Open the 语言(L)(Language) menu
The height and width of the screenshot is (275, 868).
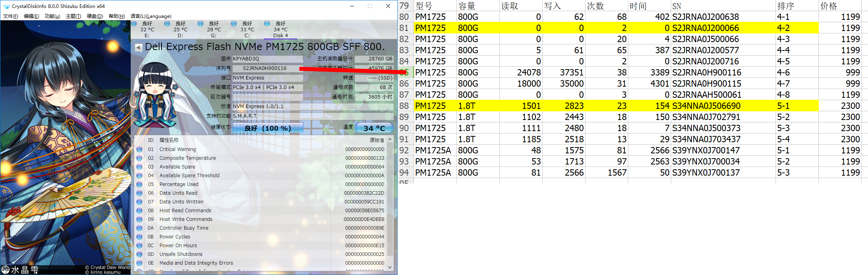(x=151, y=16)
